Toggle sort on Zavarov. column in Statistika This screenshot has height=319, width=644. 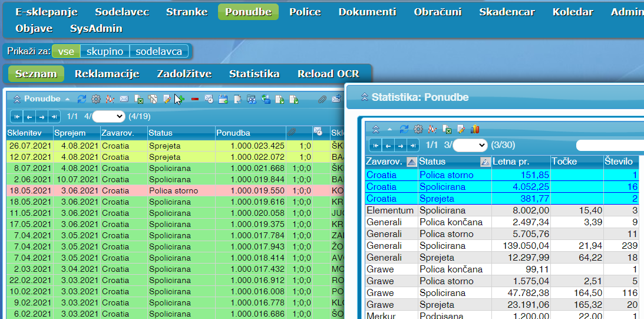411,162
